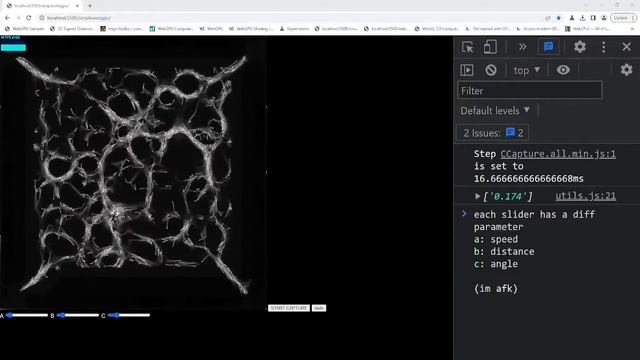The image size is (640, 360).
Task: Open the browser downloads icon
Action: click(x=582, y=18)
